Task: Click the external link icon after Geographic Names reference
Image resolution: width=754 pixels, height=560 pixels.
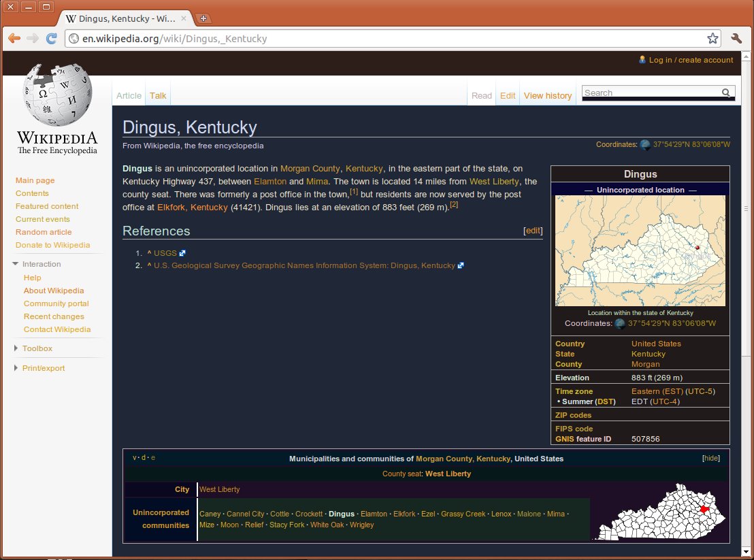Action: point(461,265)
